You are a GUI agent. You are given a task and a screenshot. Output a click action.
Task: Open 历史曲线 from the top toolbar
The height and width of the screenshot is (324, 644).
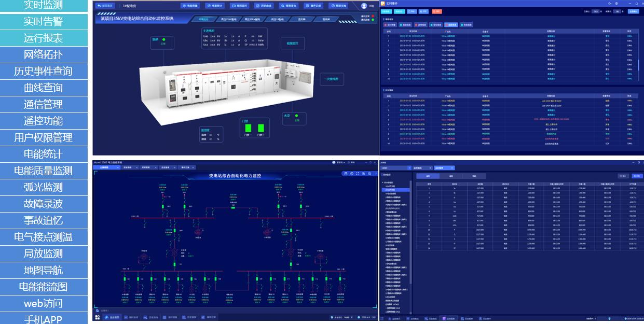click(264, 6)
